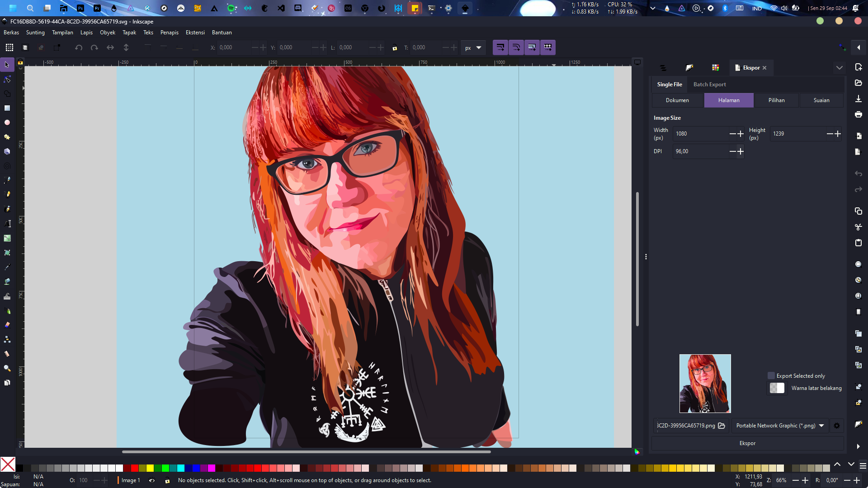Open the px units dropdown
Viewport: 868px width, 488px height.
(473, 47)
